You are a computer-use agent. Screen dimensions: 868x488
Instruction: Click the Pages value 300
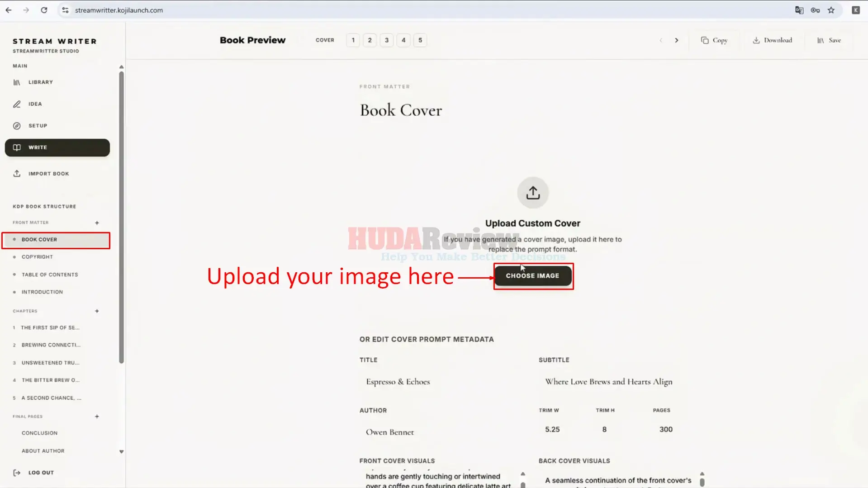click(666, 429)
